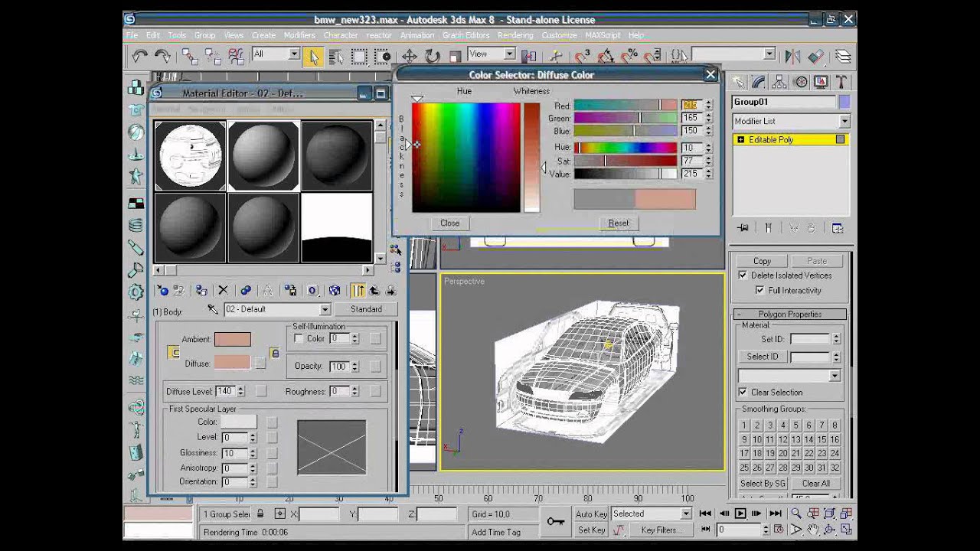Open the Modifiers menu
Image resolution: width=980 pixels, height=551 pixels.
pyautogui.click(x=299, y=35)
